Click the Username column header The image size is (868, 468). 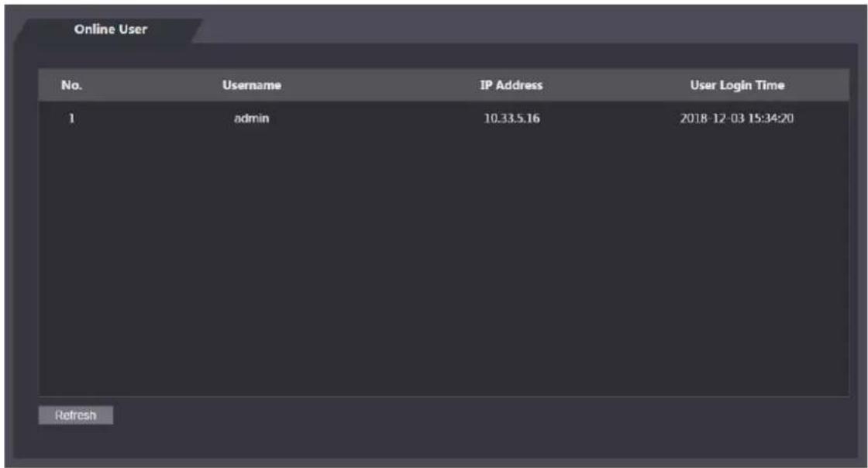(251, 85)
